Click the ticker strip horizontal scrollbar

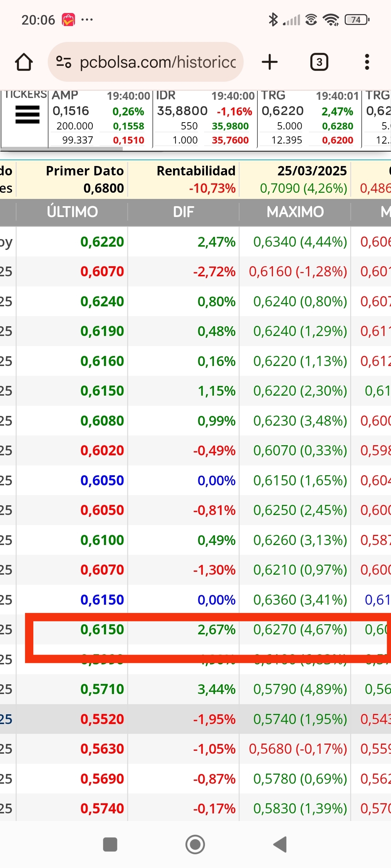pos(62,149)
